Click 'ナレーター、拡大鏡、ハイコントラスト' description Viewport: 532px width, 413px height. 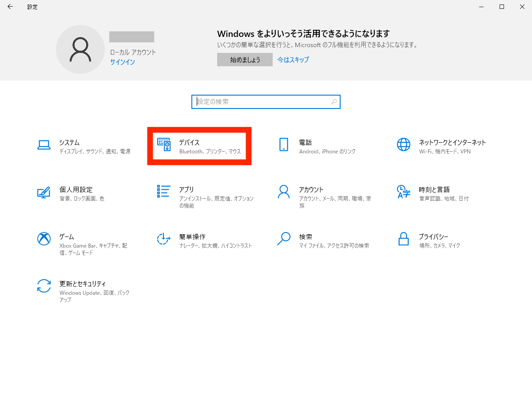coord(215,245)
